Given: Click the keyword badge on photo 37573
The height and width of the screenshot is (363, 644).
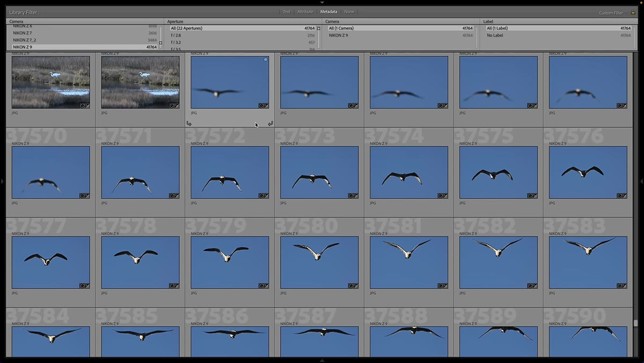Looking at the screenshot, I should [x=351, y=196].
